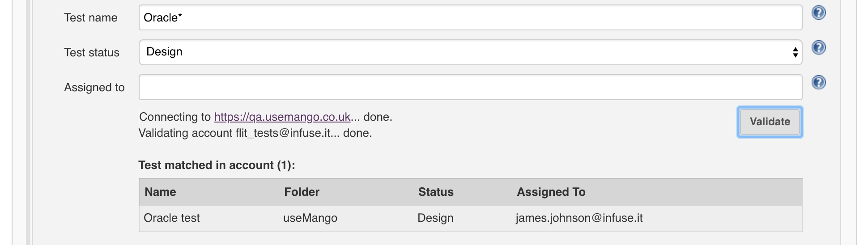Focus the empty Assigned to input field
The width and height of the screenshot is (868, 245).
click(x=470, y=87)
